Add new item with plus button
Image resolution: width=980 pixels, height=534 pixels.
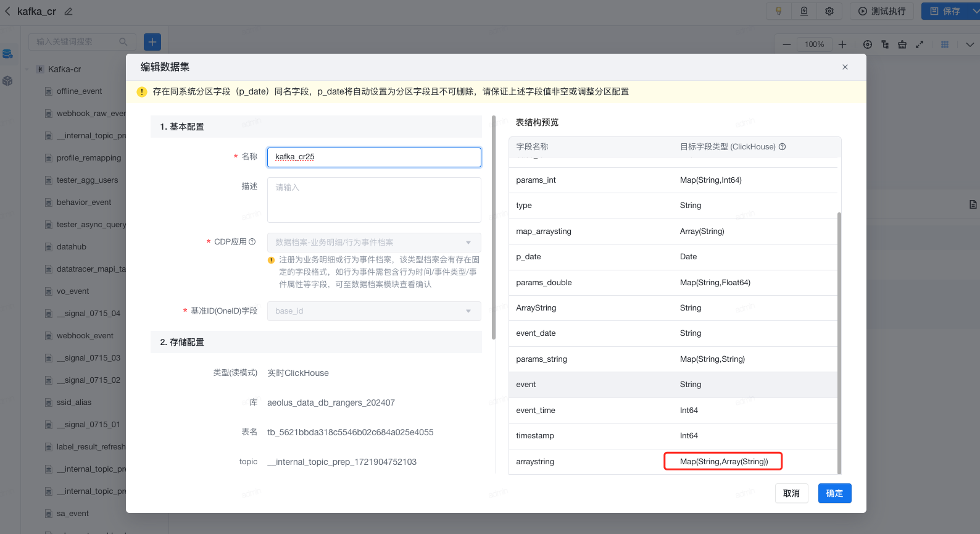[152, 41]
